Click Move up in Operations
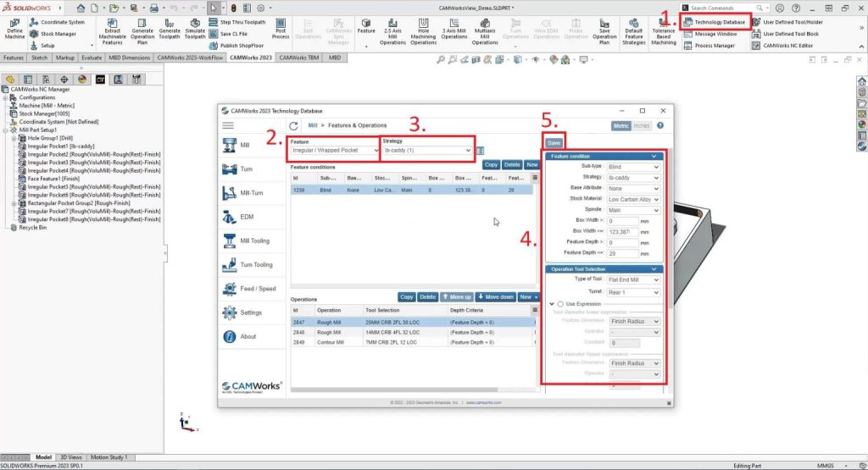Screen dimensions: 868x470 click(x=457, y=297)
